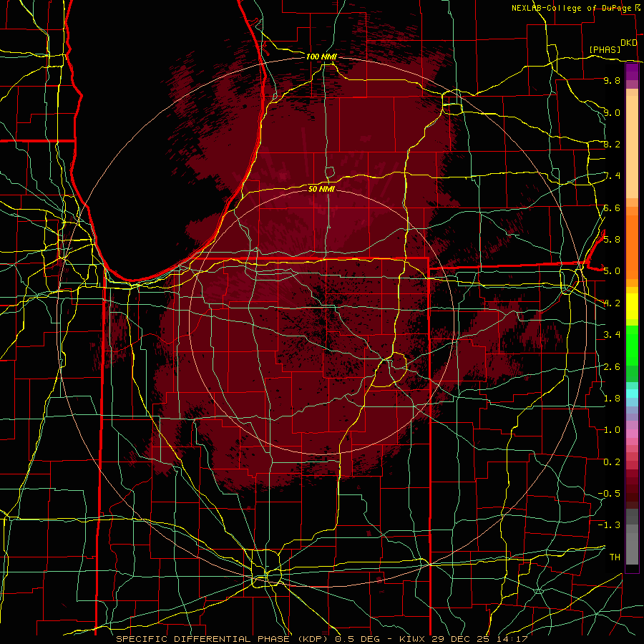Click the 9.0 value on the color scale

coord(612,112)
